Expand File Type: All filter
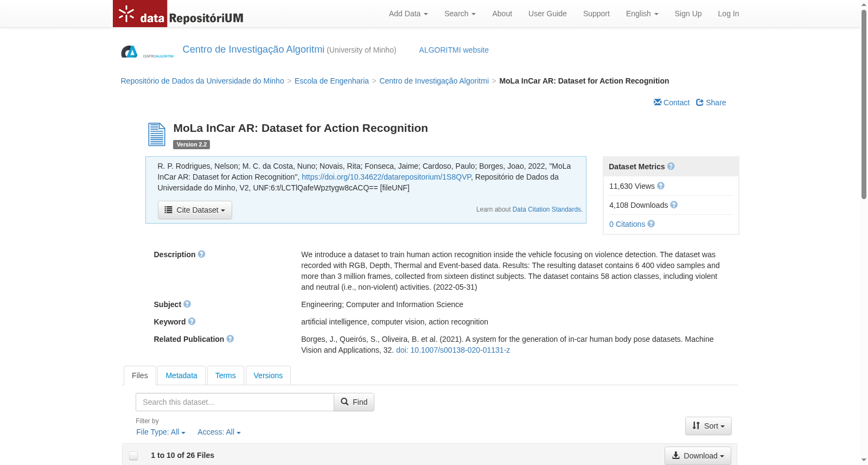 pos(161,432)
